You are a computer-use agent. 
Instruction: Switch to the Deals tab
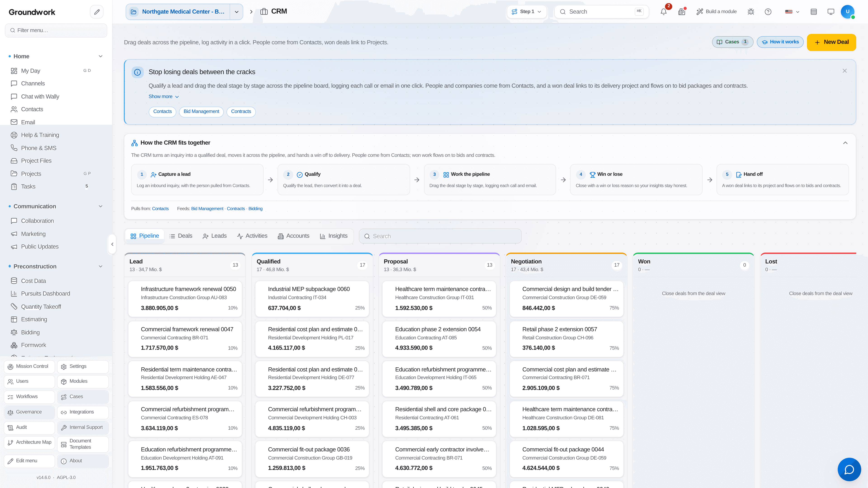[181, 236]
